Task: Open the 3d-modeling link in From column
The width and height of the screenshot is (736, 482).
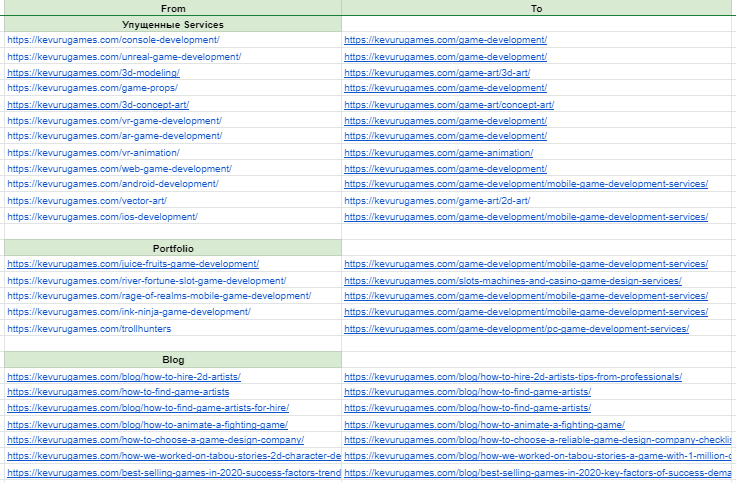Action: coord(93,73)
